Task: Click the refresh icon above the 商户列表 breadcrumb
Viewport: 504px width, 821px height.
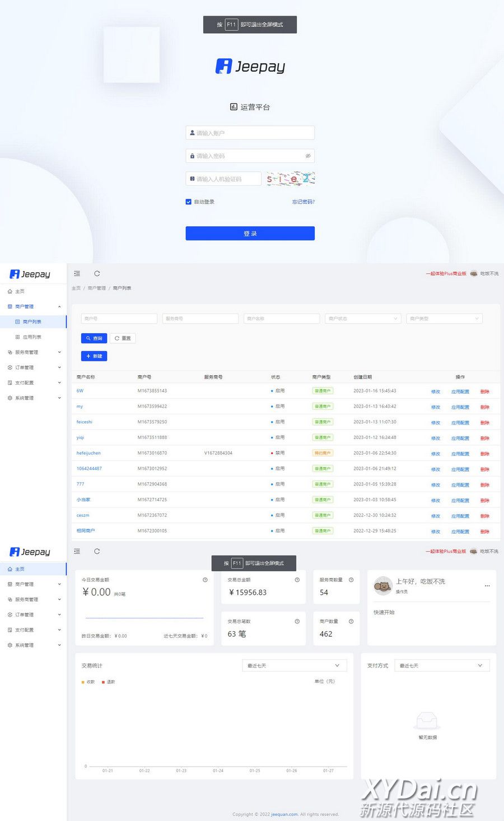Action: click(97, 273)
